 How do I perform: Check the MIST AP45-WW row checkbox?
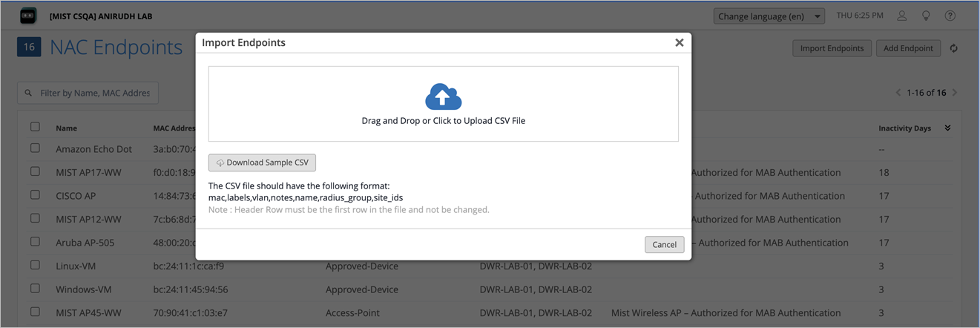(x=35, y=312)
